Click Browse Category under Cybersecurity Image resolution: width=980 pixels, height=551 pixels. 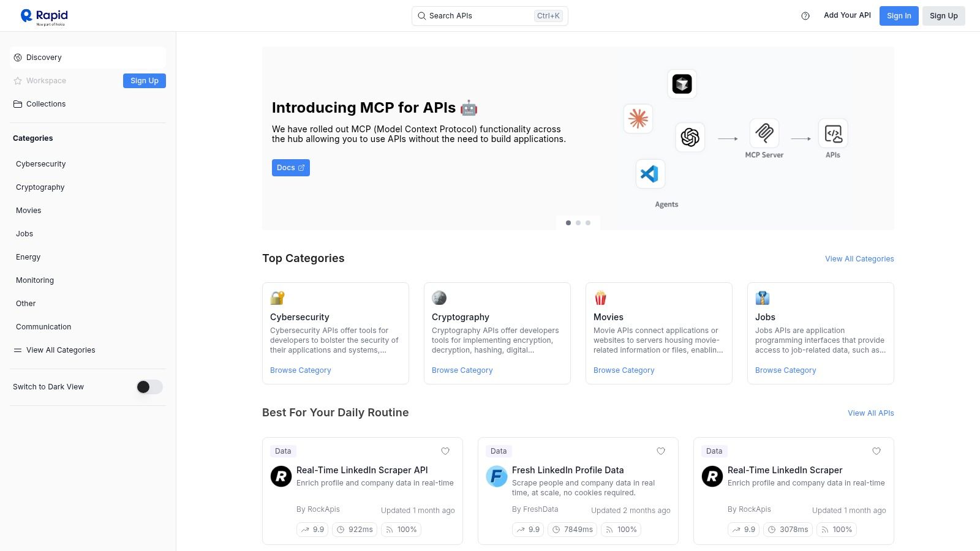pos(301,370)
